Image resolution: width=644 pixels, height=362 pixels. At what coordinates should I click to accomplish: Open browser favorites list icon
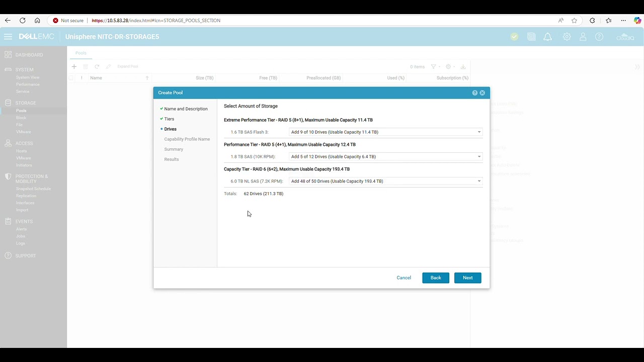click(609, 21)
